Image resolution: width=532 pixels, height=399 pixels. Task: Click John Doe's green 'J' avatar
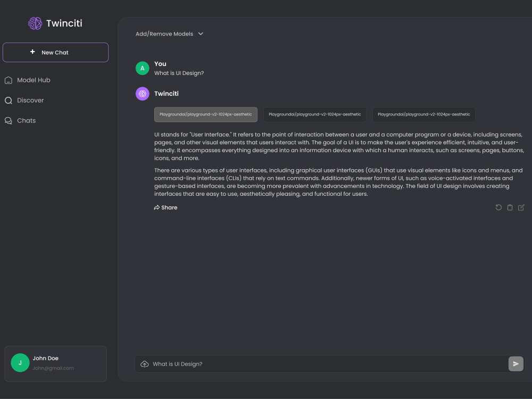20,363
